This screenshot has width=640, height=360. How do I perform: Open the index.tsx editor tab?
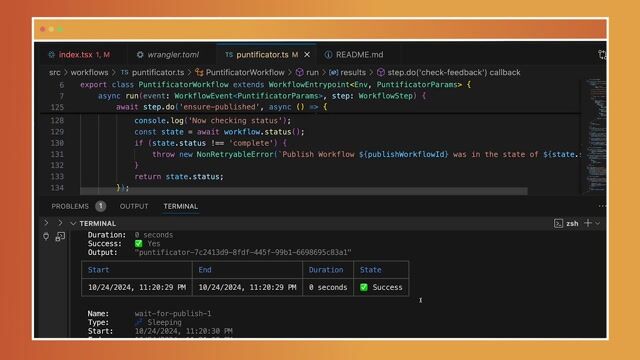coord(79,55)
